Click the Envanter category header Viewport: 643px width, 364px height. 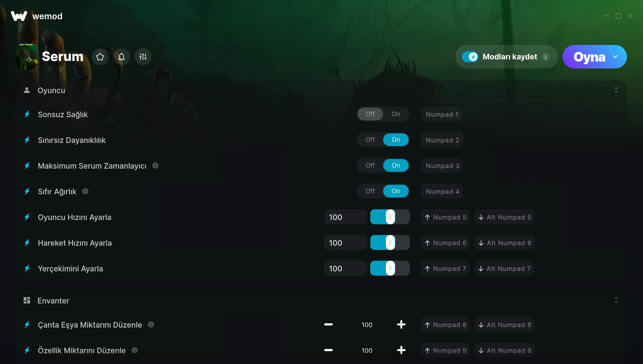pyautogui.click(x=53, y=301)
